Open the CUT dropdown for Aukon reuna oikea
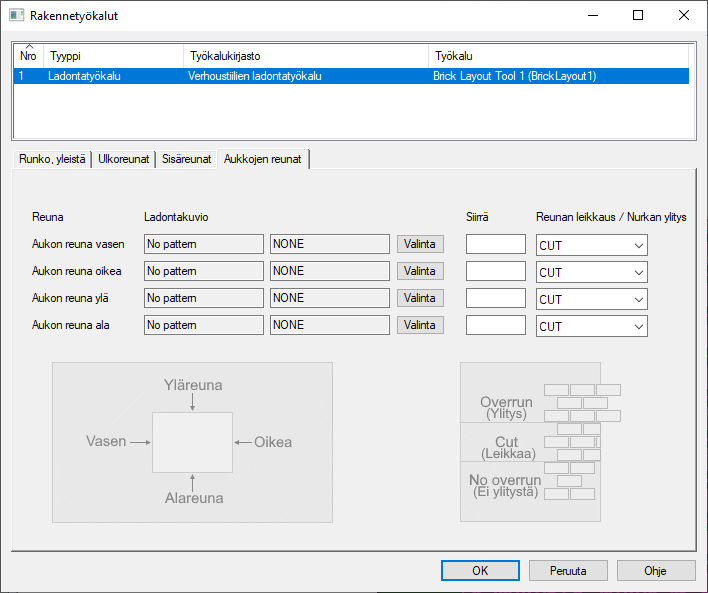Image resolution: width=708 pixels, height=593 pixels. click(591, 272)
